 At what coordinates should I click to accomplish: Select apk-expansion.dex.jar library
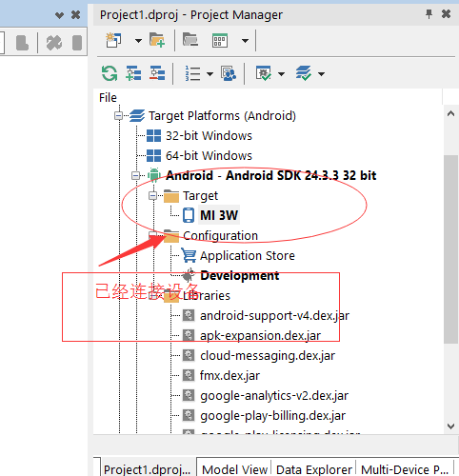tap(260, 336)
